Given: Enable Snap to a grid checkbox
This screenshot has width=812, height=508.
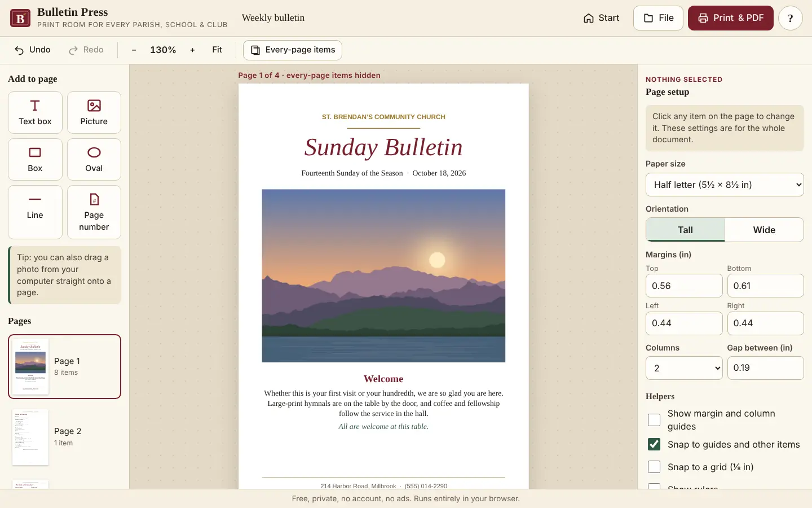Looking at the screenshot, I should tap(654, 467).
